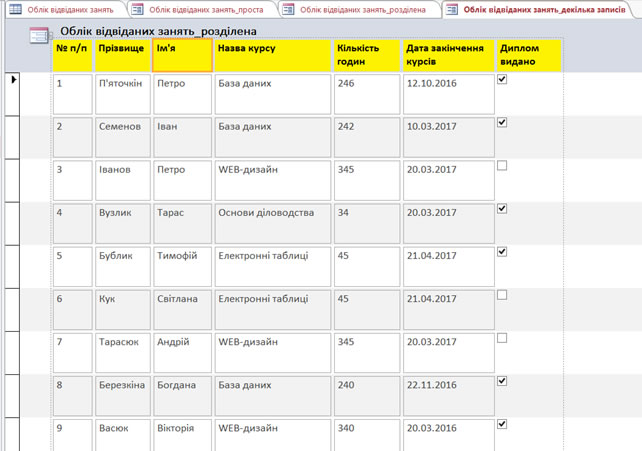
Task: Check diploma issued checkbox for Іванов
Action: point(502,166)
